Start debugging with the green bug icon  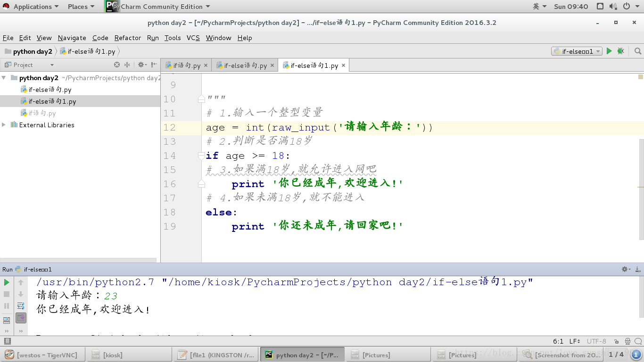click(620, 51)
